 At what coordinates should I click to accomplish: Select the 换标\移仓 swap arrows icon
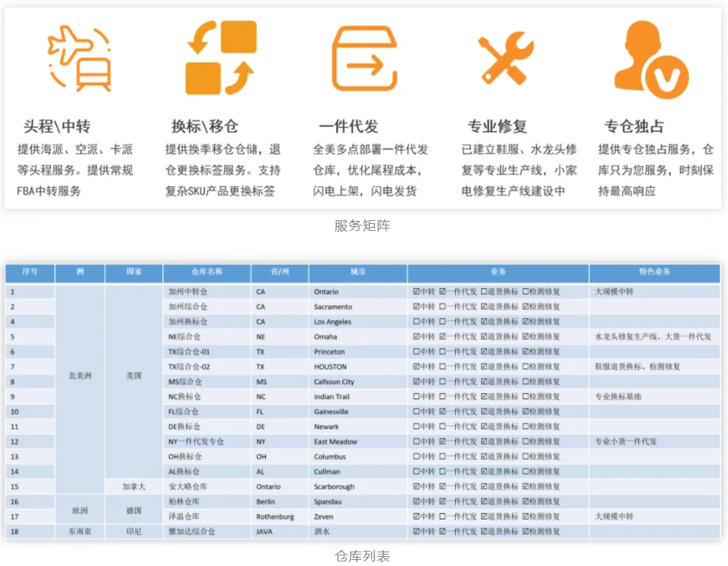pos(221,58)
